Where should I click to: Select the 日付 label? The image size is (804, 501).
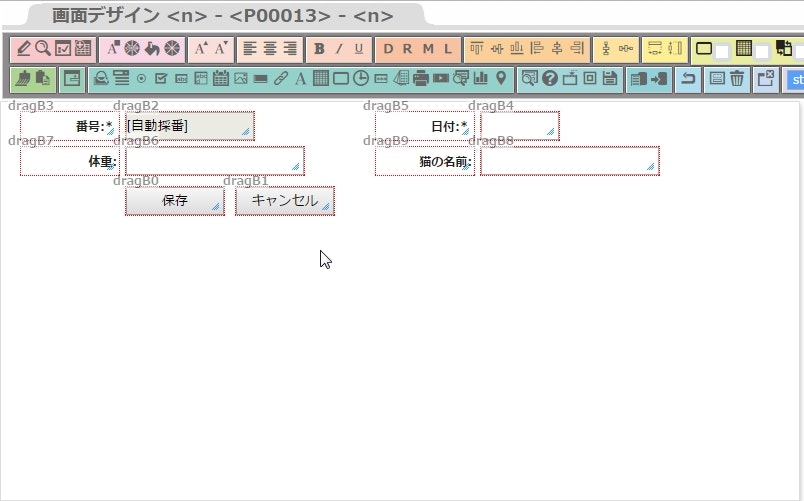click(x=425, y=126)
